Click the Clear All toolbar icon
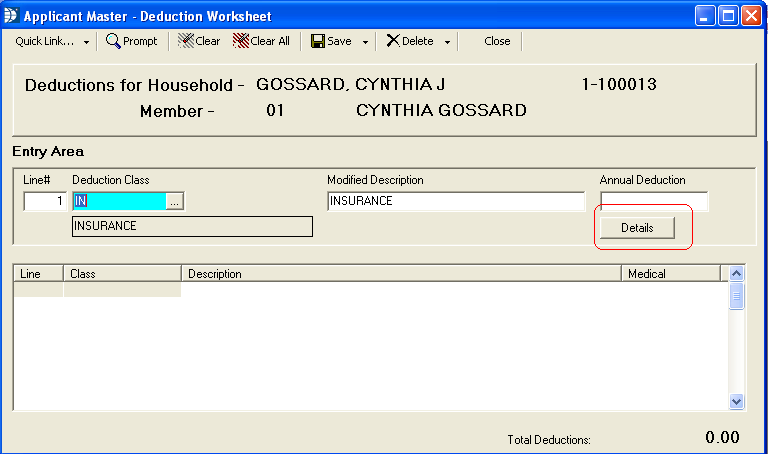 [241, 41]
